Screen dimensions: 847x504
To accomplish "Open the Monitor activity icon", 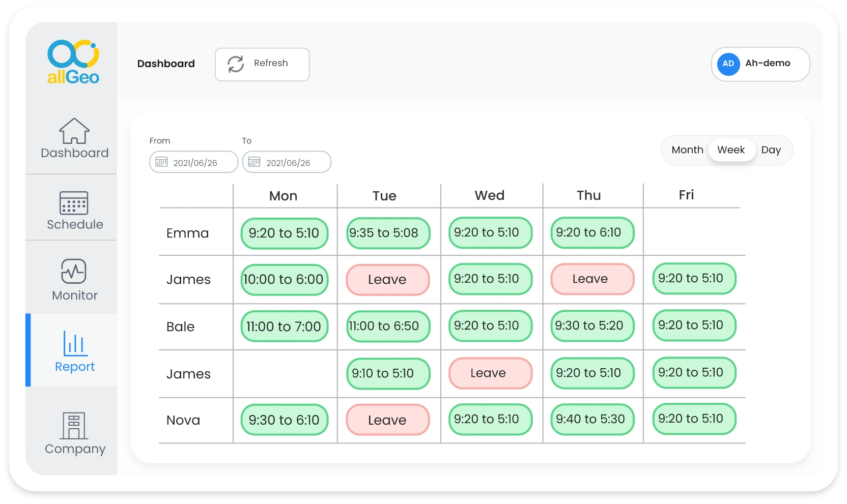I will (74, 271).
